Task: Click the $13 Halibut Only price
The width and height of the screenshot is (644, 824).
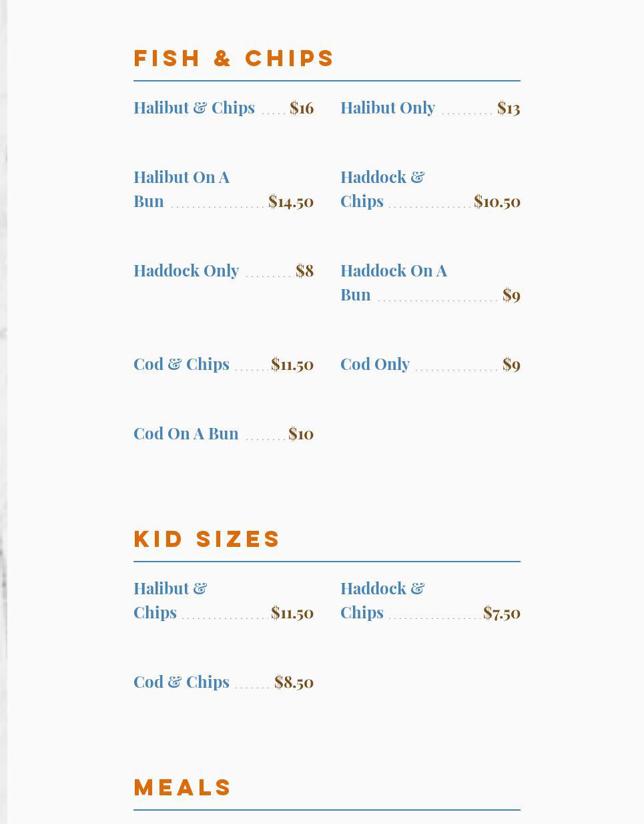Action: pos(509,108)
